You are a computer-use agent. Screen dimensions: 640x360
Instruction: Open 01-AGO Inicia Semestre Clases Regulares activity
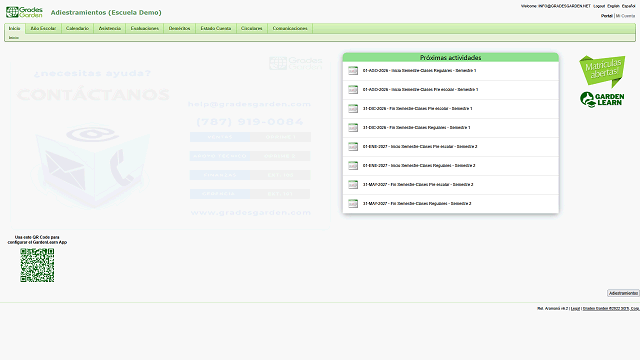[x=420, y=71]
